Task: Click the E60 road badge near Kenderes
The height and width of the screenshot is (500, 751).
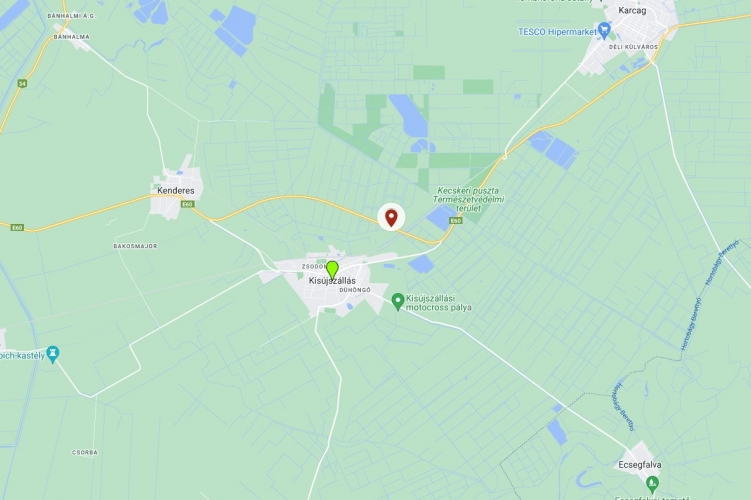Action: coord(187,205)
